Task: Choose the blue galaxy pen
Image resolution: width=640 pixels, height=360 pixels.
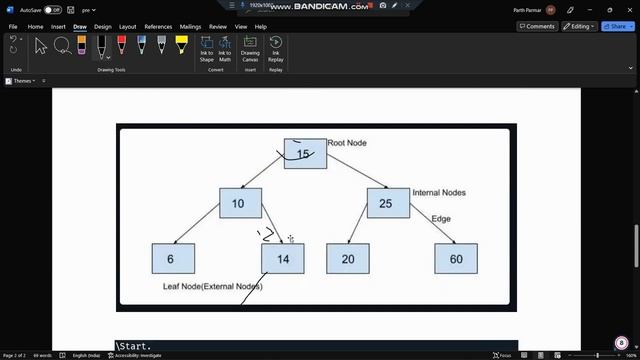Action: pos(142,45)
